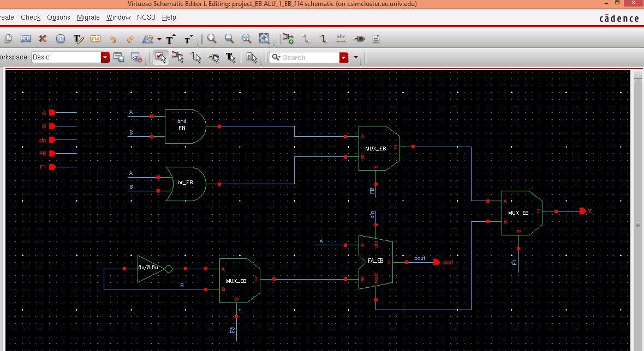Toggle the text label selection filter button
Viewport: 644px width, 351px height.
pyautogui.click(x=230, y=57)
